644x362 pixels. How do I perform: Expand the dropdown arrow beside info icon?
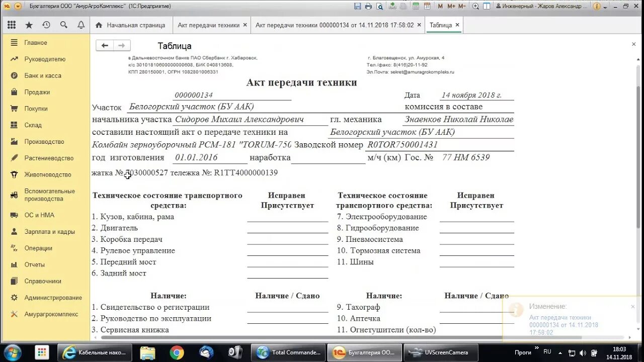click(x=604, y=6)
